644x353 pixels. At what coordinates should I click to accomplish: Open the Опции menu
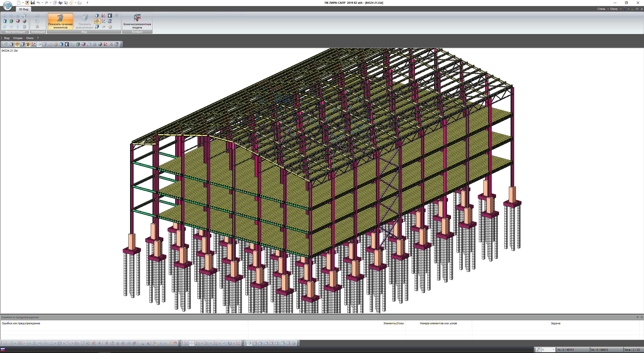point(18,38)
